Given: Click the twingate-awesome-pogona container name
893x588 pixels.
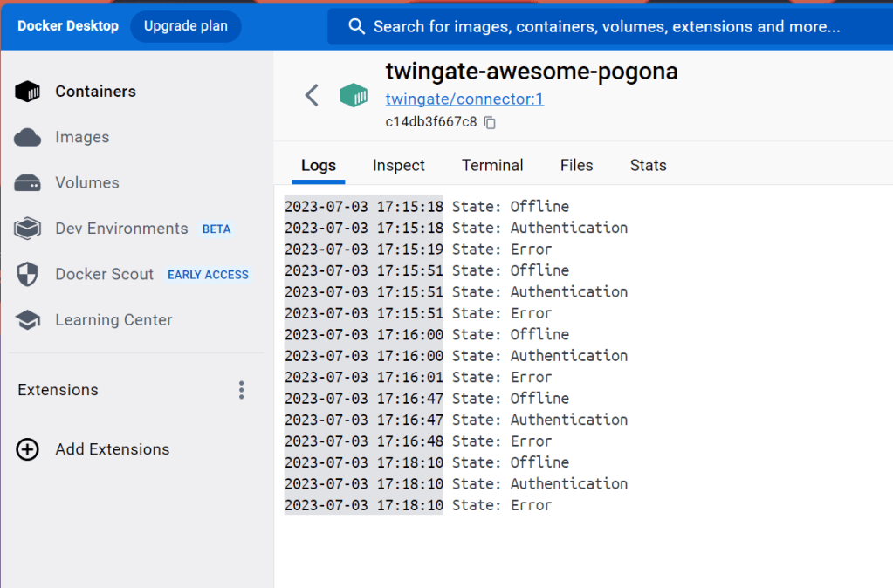Looking at the screenshot, I should tap(532, 72).
